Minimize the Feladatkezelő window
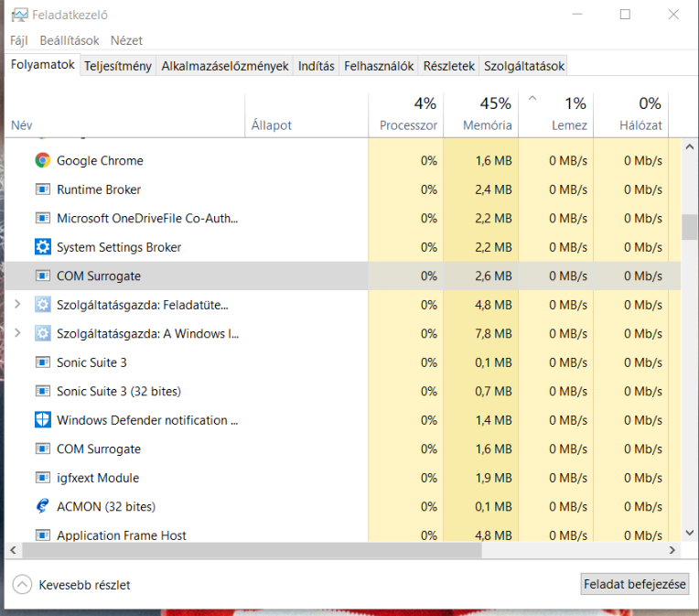The height and width of the screenshot is (616, 699). point(577,15)
